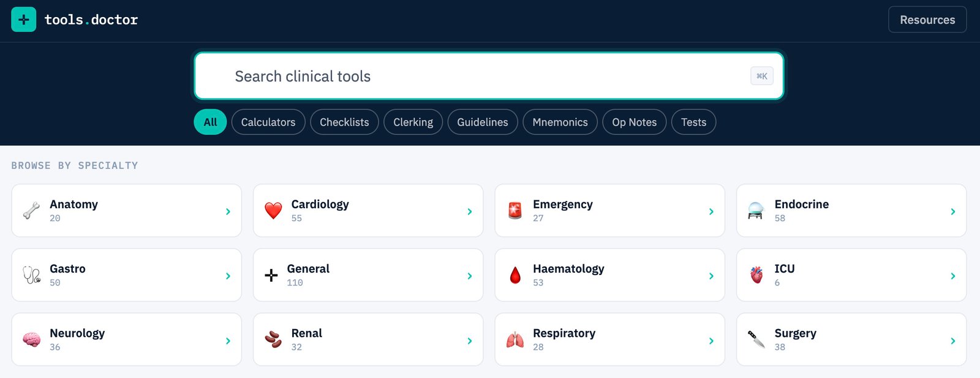The width and height of the screenshot is (980, 378).
Task: Filter by Mnemonics
Action: pyautogui.click(x=560, y=122)
